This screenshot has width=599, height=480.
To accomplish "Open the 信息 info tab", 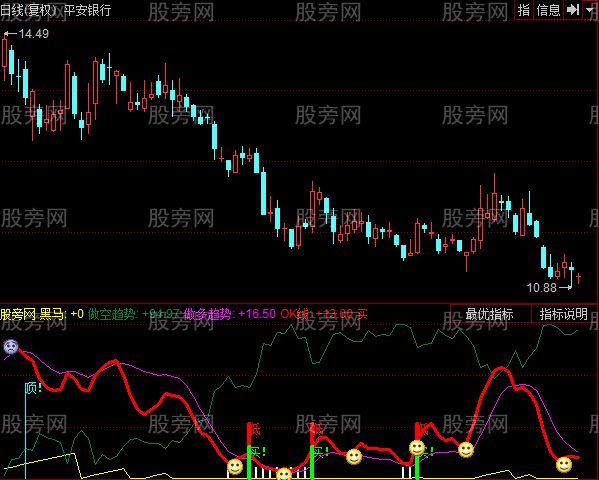I will click(x=548, y=10).
